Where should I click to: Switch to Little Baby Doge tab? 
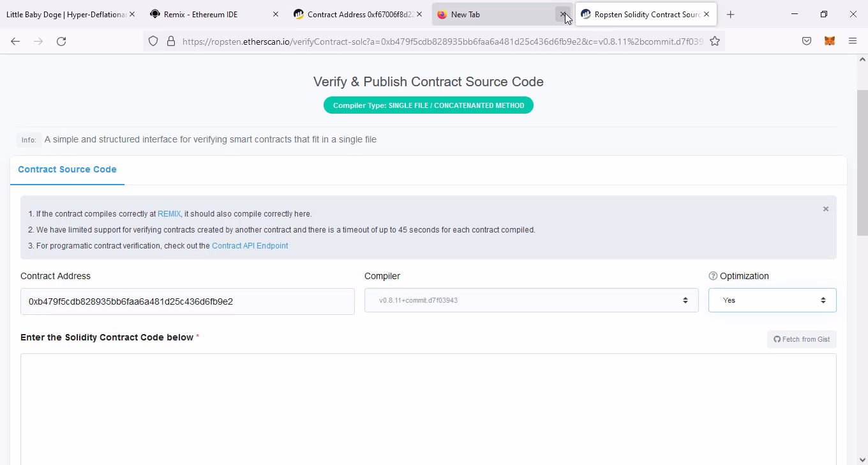(x=64, y=14)
